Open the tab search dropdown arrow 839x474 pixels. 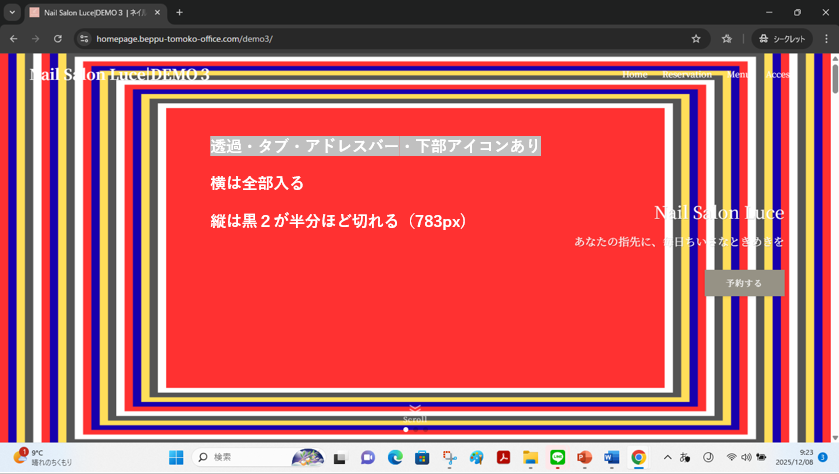pos(12,12)
